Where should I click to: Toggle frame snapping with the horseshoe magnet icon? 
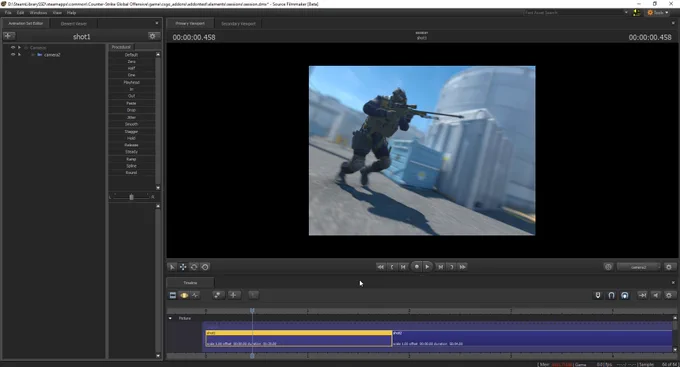click(x=611, y=295)
